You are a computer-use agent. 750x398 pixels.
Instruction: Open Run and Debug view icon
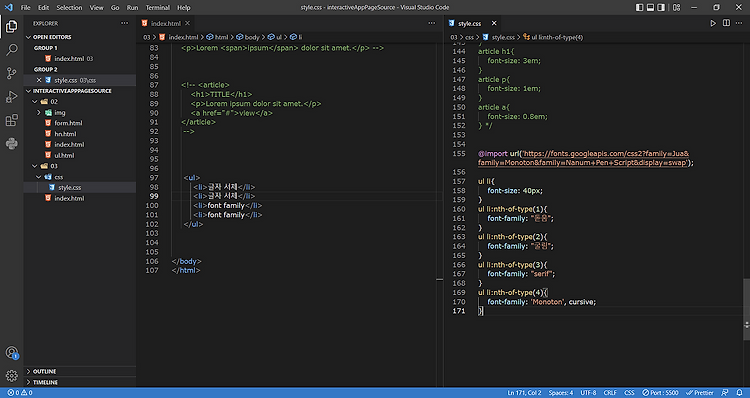[x=11, y=96]
